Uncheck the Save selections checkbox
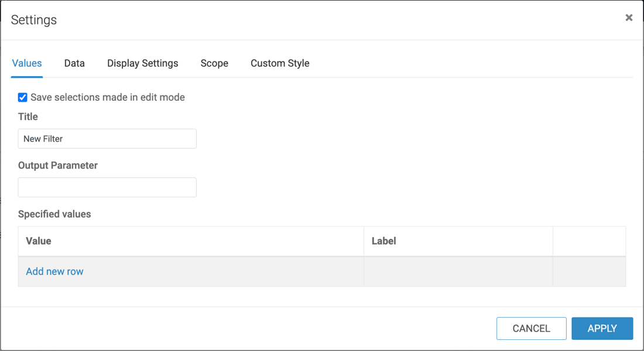The image size is (644, 351). [23, 98]
